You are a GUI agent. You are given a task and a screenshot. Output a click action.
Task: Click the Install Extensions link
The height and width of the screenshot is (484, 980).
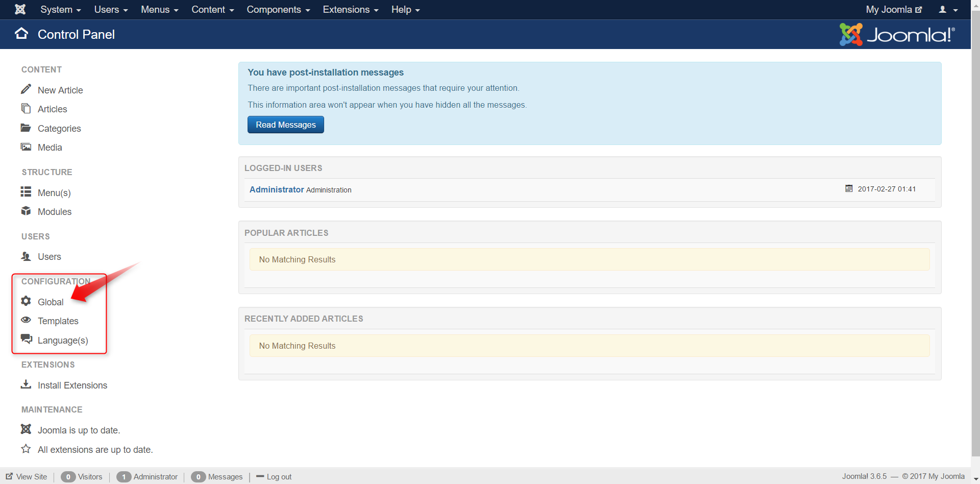72,385
